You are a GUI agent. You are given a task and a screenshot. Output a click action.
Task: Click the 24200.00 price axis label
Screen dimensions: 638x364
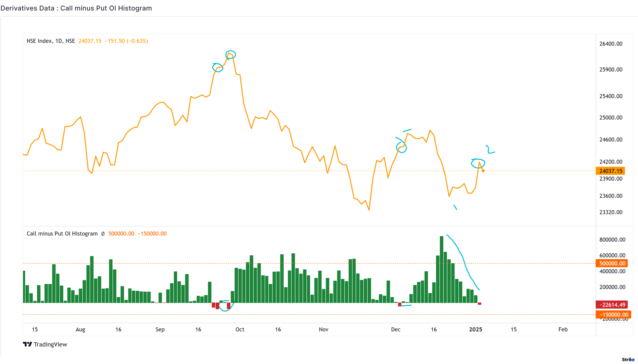point(611,162)
